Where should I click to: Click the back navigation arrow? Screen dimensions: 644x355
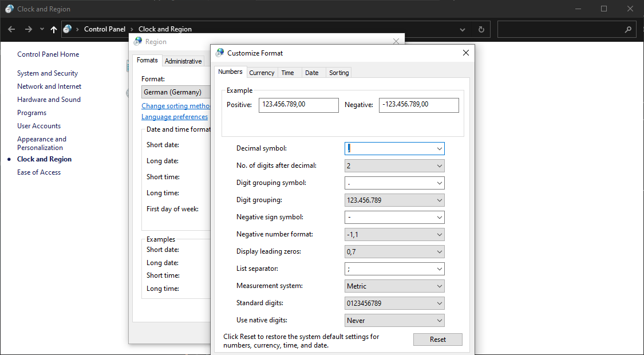pyautogui.click(x=11, y=29)
